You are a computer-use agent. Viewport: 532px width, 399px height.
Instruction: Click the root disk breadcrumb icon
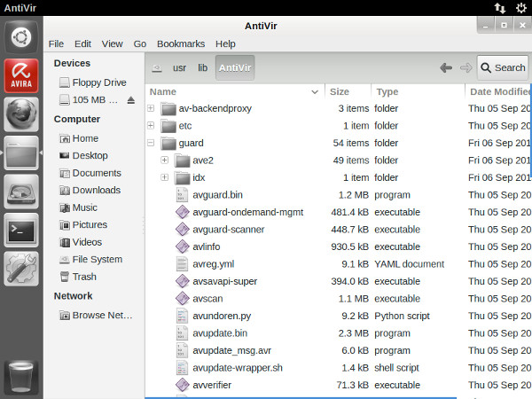[156, 68]
